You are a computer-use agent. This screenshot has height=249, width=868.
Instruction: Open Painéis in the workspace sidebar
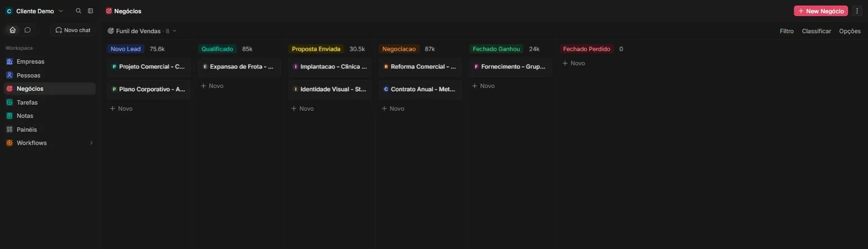coord(49,129)
